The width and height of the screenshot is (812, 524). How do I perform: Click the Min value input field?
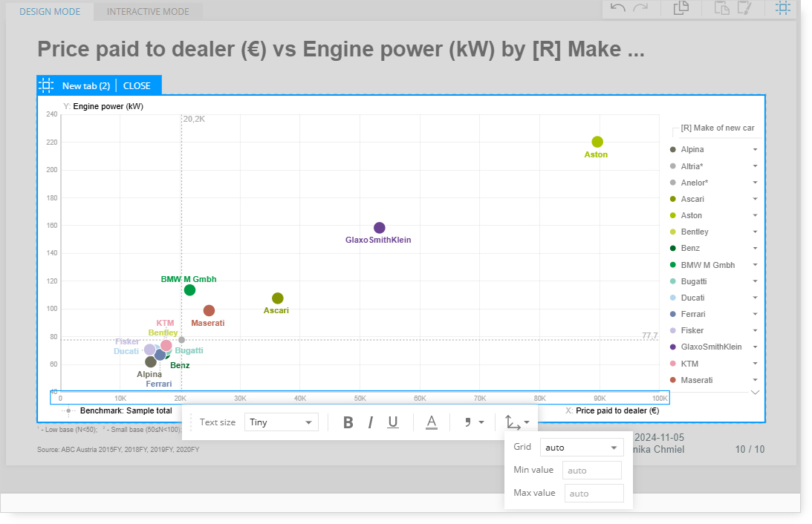[x=592, y=471]
